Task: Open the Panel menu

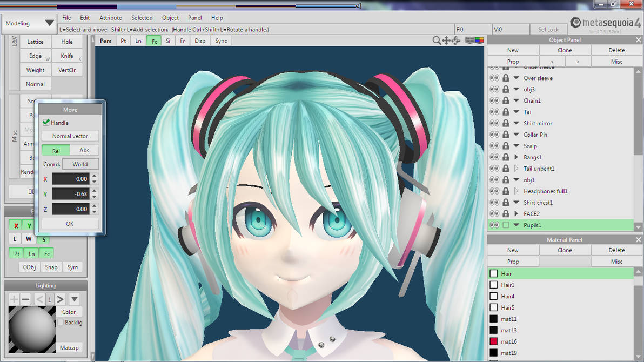Action: click(x=194, y=18)
